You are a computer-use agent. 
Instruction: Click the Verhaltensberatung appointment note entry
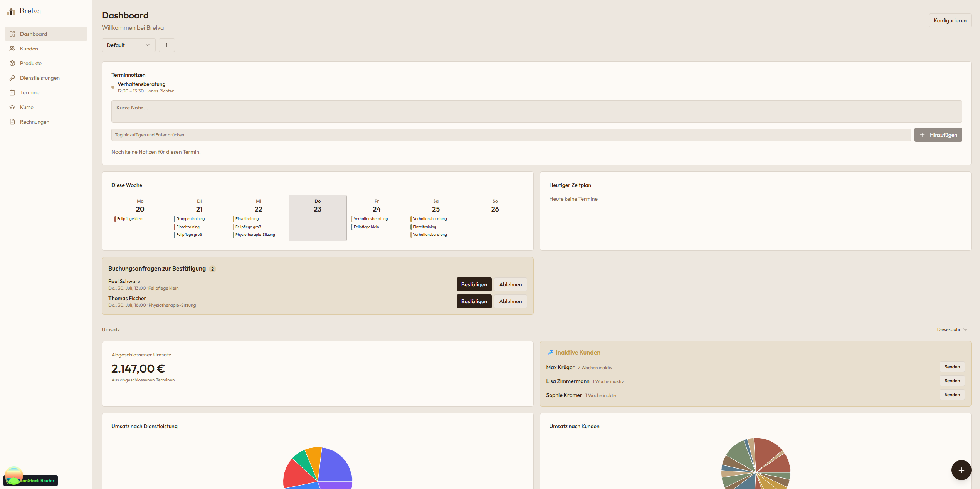pyautogui.click(x=143, y=87)
